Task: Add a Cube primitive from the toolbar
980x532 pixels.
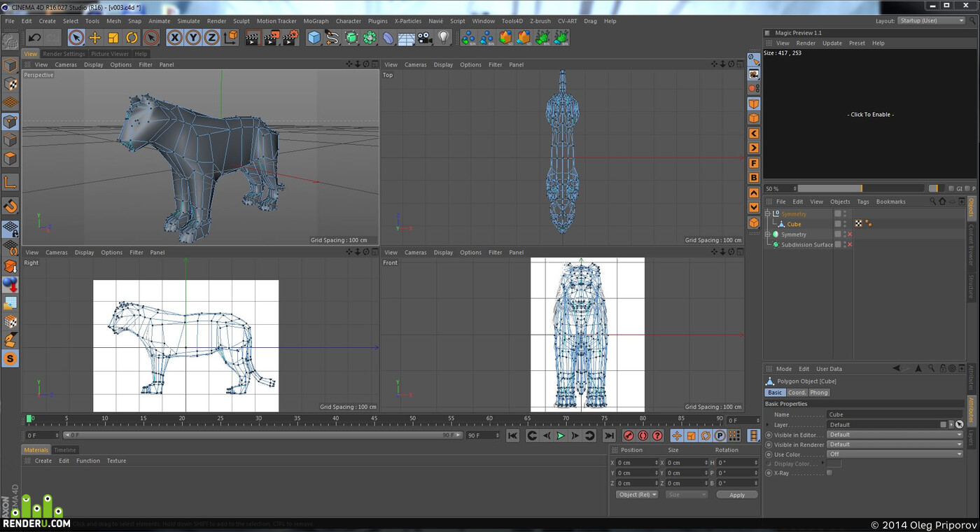Action: pos(314,38)
